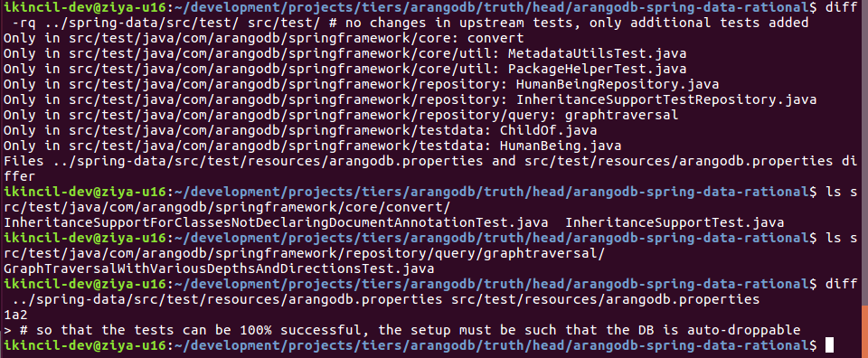Image resolution: width=868 pixels, height=358 pixels.
Task: Click PackageHelperTest.java filename
Action: coord(598,70)
